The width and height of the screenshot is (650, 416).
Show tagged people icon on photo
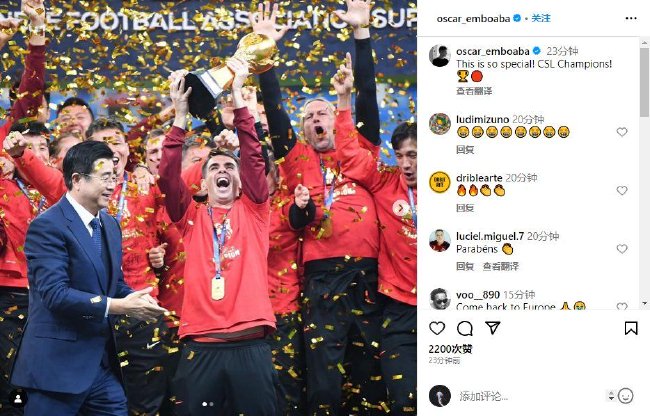tap(18, 399)
